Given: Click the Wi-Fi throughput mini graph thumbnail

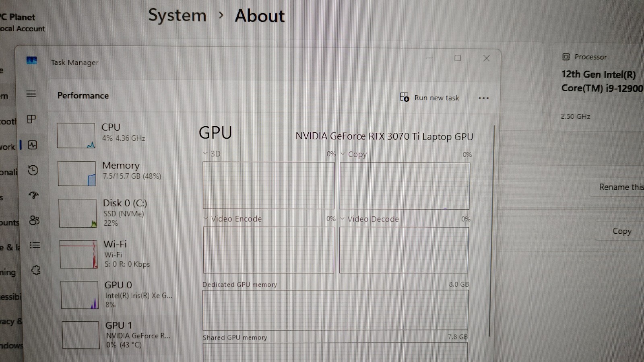Looking at the screenshot, I should pos(78,254).
